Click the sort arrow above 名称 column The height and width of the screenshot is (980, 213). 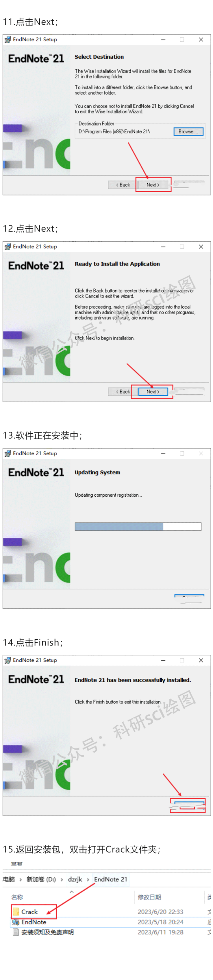point(71,892)
